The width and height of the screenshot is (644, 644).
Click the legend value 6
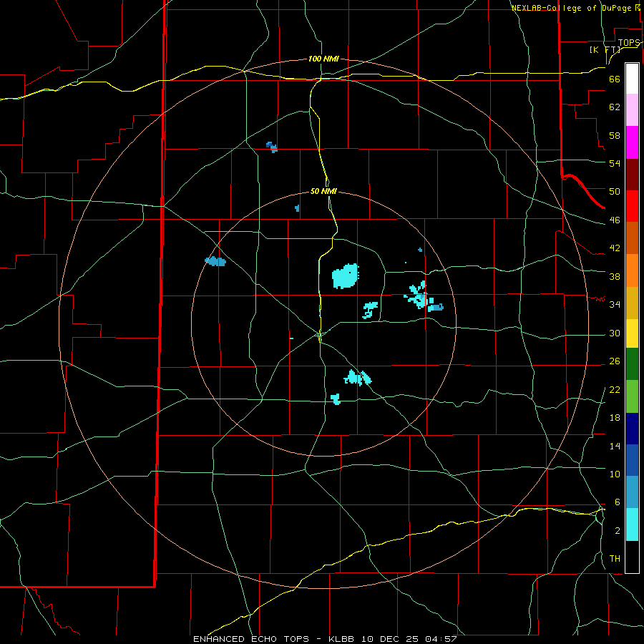point(617,502)
